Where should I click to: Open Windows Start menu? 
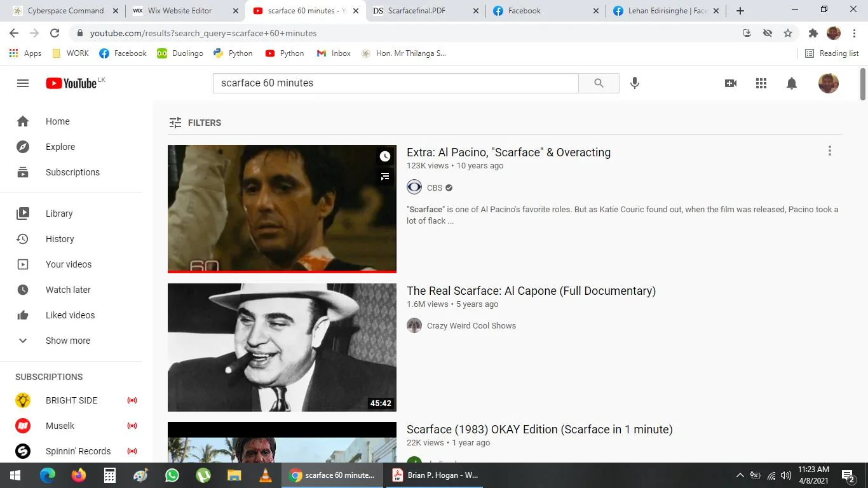point(15,475)
